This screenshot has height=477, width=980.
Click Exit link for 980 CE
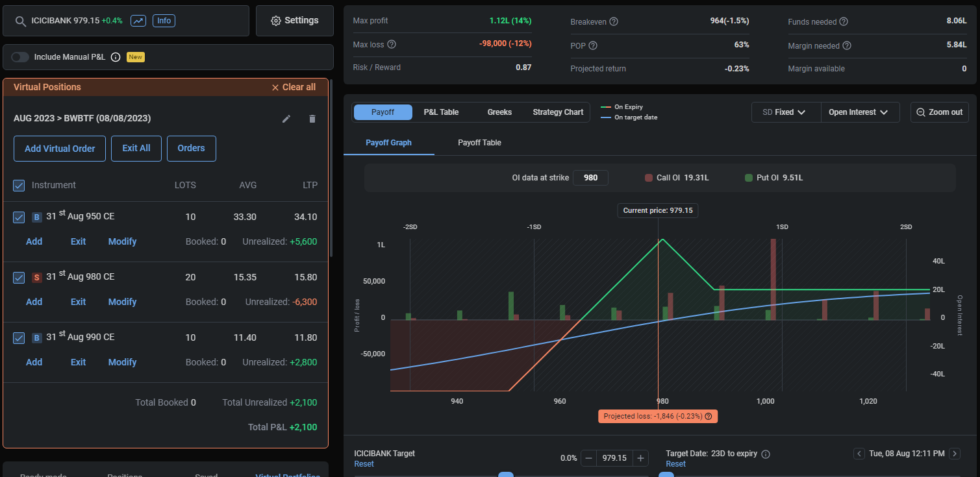[x=78, y=302]
